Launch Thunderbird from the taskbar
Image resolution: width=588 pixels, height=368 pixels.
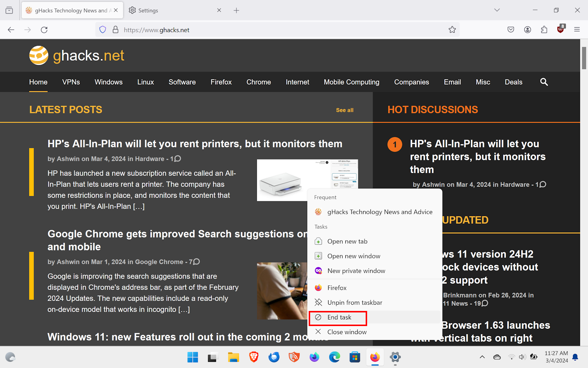click(274, 357)
